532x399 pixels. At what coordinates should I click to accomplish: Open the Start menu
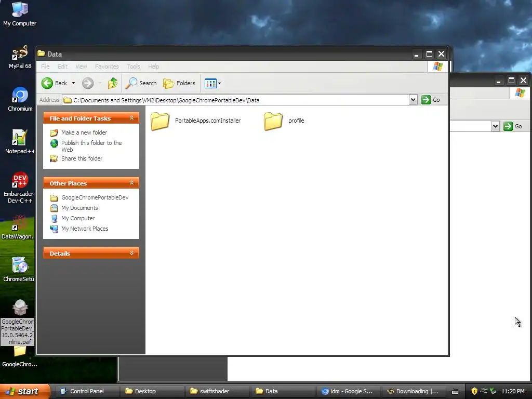click(24, 391)
